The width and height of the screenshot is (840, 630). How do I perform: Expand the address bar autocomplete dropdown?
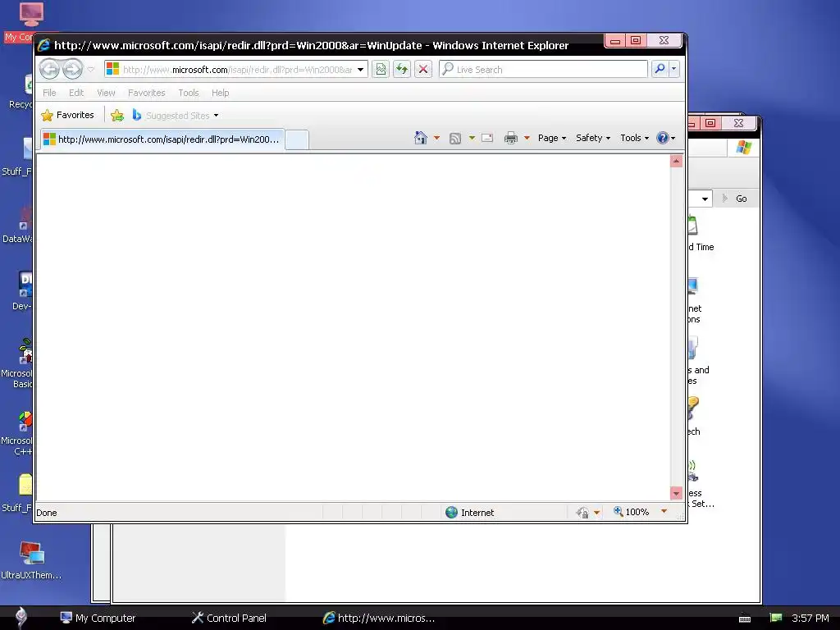point(361,70)
